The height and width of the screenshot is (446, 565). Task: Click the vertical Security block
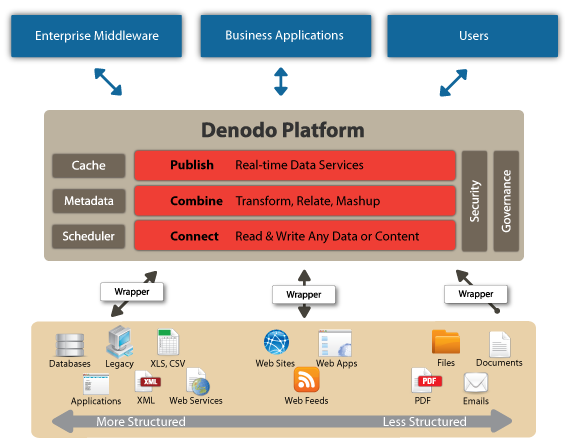point(475,201)
